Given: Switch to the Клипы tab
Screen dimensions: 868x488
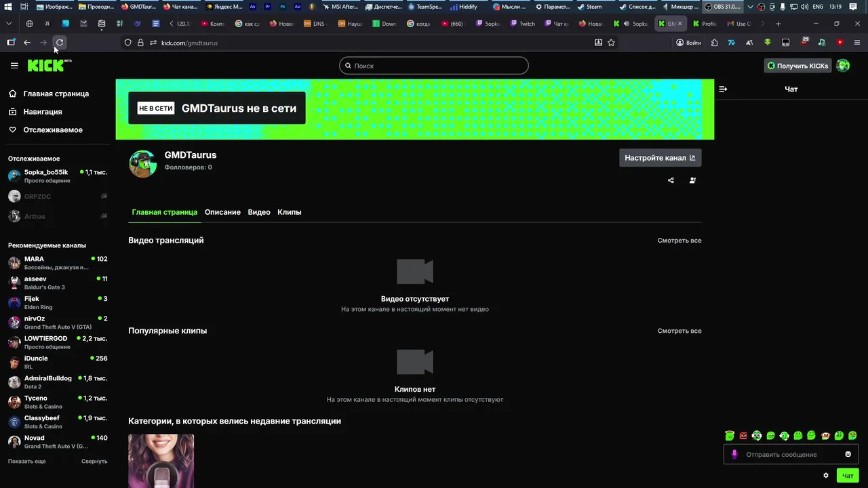Looking at the screenshot, I should (x=290, y=212).
